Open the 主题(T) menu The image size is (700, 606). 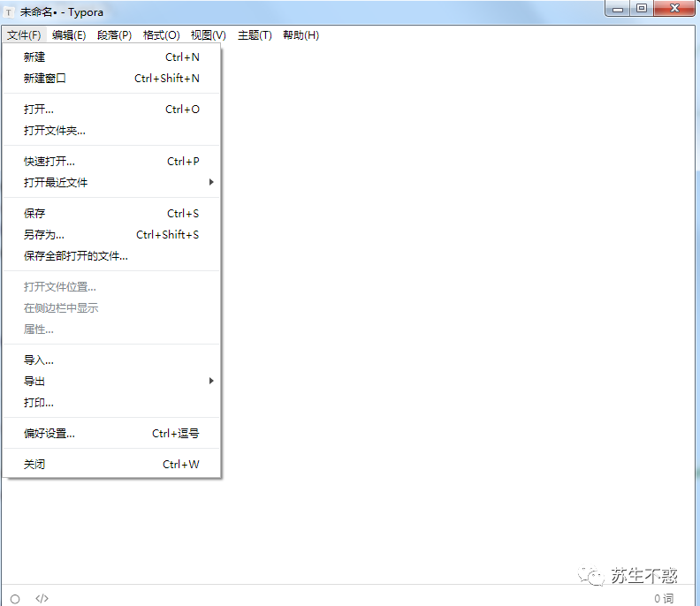click(255, 34)
